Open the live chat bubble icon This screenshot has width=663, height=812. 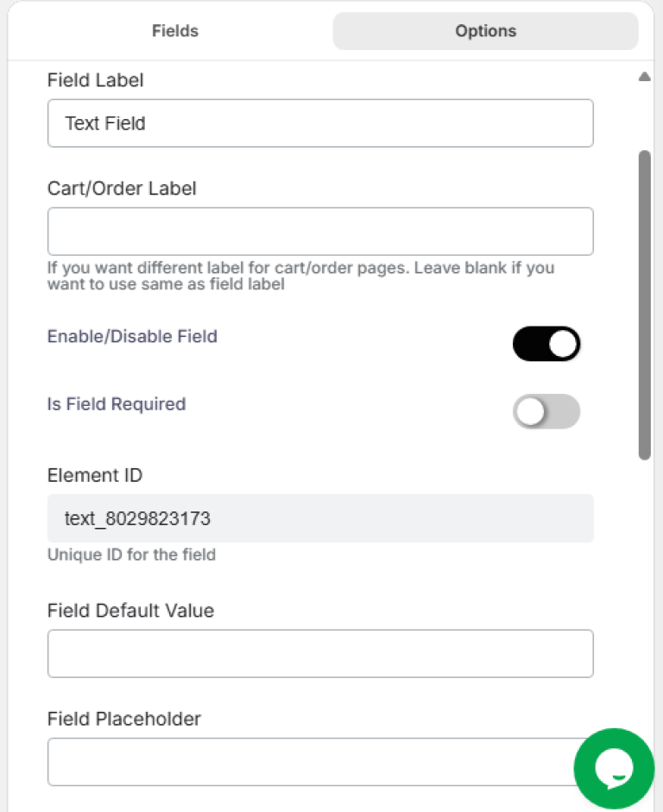coord(613,768)
